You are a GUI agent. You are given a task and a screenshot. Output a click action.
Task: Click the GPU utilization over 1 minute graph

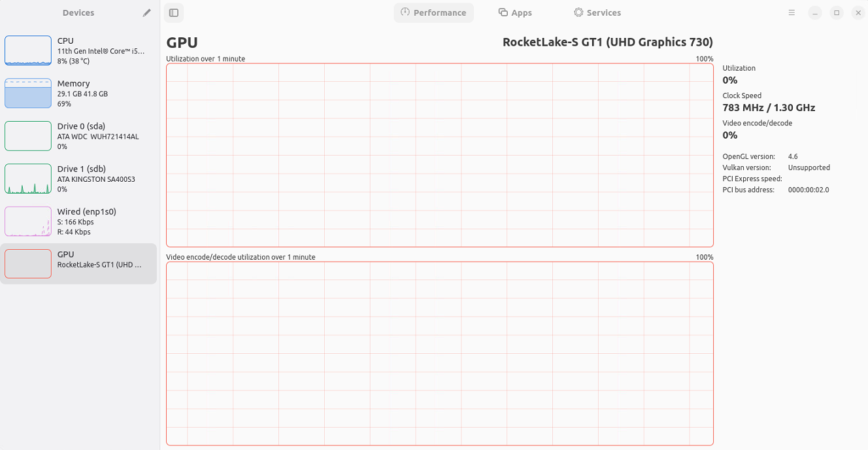440,155
